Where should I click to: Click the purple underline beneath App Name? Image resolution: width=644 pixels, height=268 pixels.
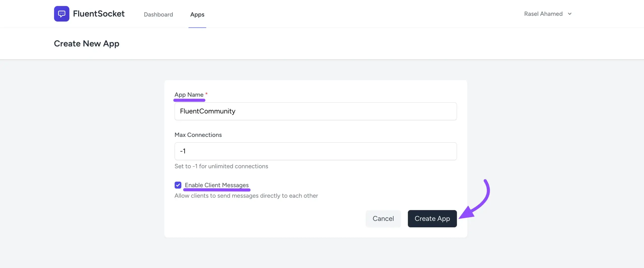pyautogui.click(x=189, y=100)
